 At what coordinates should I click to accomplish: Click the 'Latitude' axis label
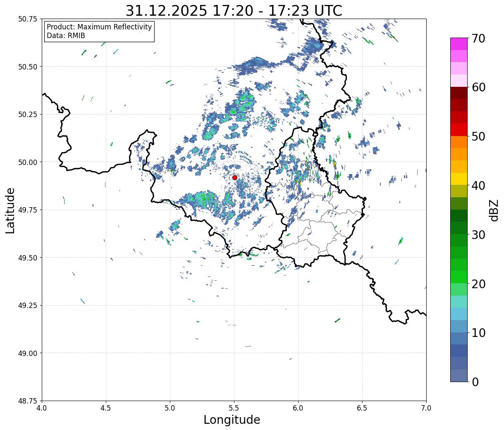click(x=10, y=210)
